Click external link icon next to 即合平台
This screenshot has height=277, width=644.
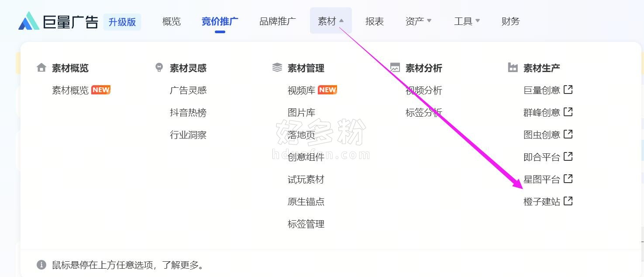(568, 156)
